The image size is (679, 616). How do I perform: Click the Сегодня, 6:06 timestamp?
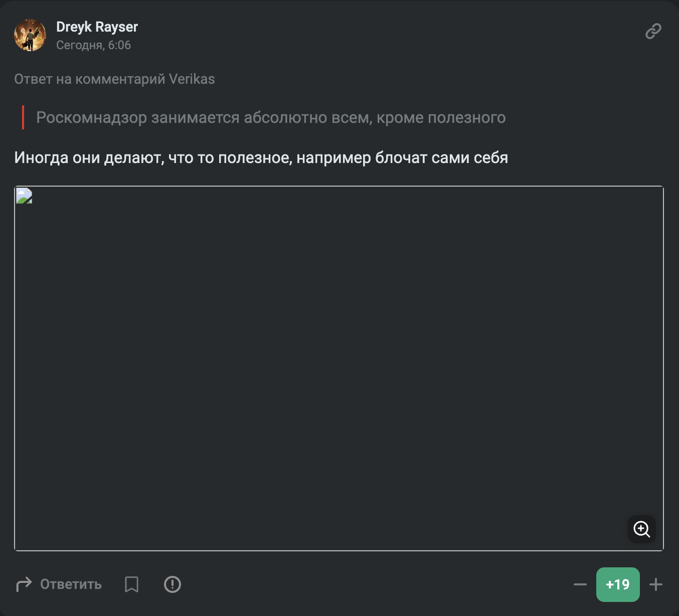[93, 45]
